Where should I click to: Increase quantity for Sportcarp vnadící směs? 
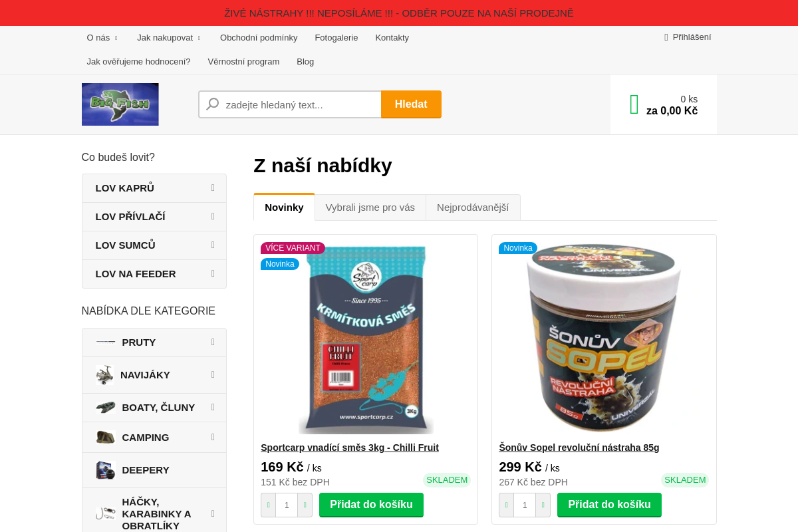tap(305, 505)
